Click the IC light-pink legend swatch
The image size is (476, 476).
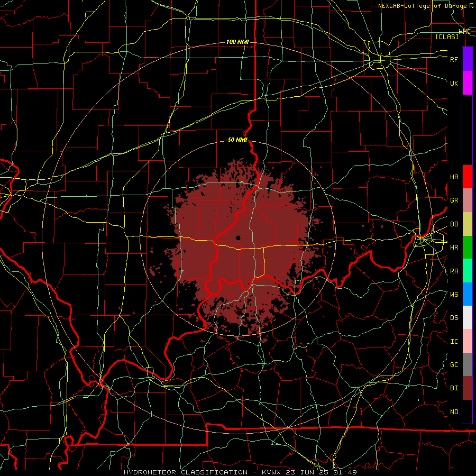tap(467, 341)
